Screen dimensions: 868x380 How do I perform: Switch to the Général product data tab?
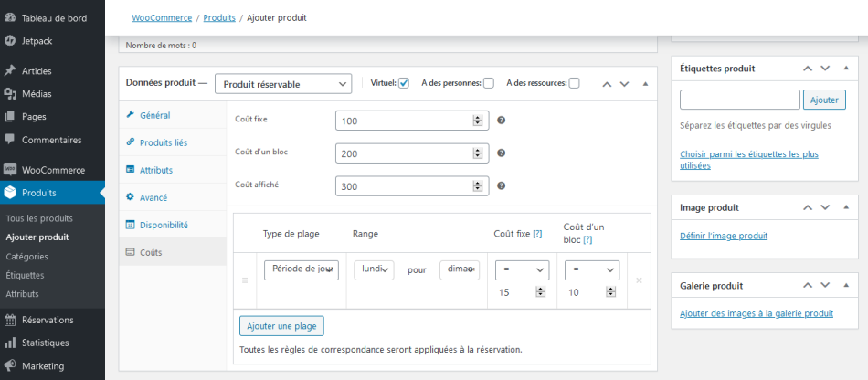(x=154, y=115)
